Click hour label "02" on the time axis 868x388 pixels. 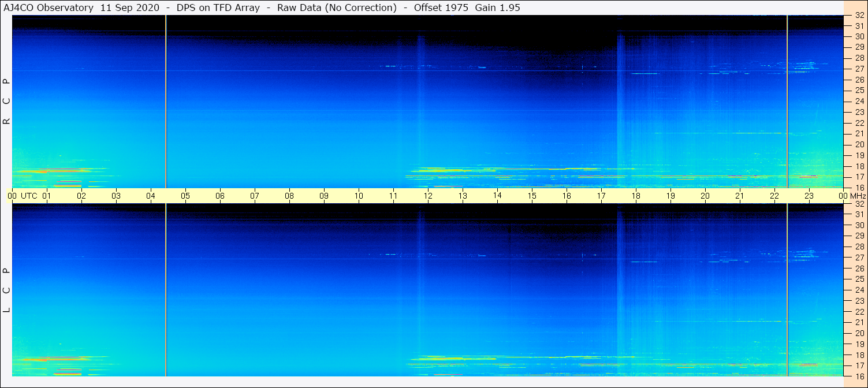tap(81, 196)
